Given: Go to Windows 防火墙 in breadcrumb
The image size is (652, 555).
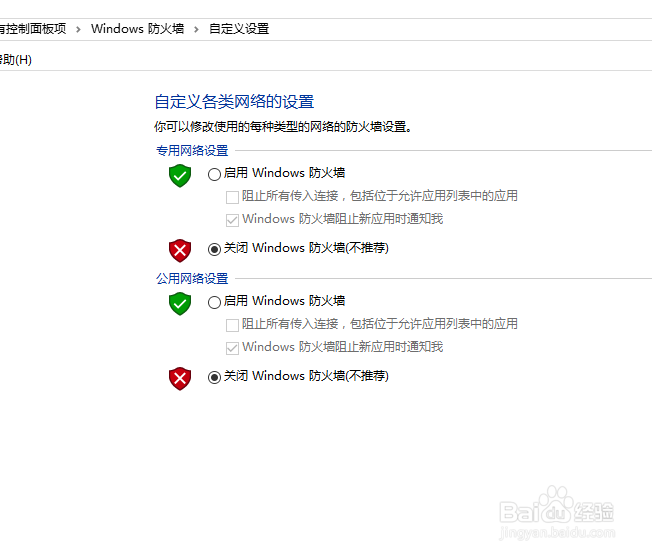Looking at the screenshot, I should [137, 29].
